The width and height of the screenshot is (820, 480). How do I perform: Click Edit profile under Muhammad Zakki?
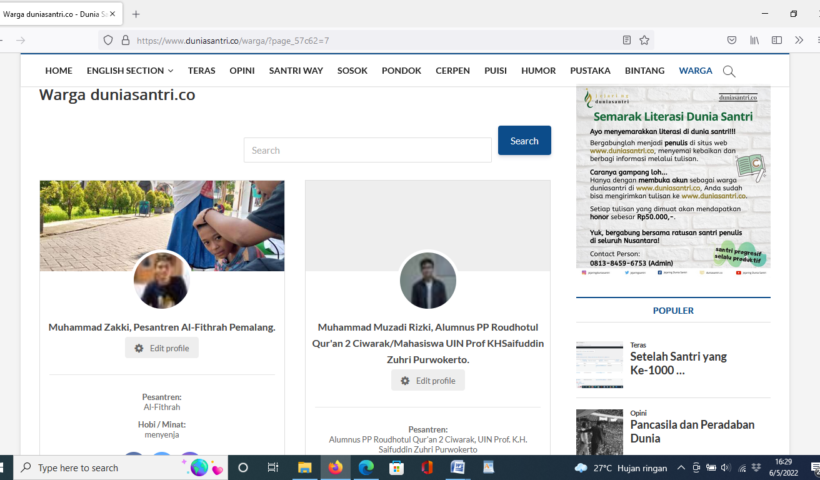pyautogui.click(x=162, y=348)
